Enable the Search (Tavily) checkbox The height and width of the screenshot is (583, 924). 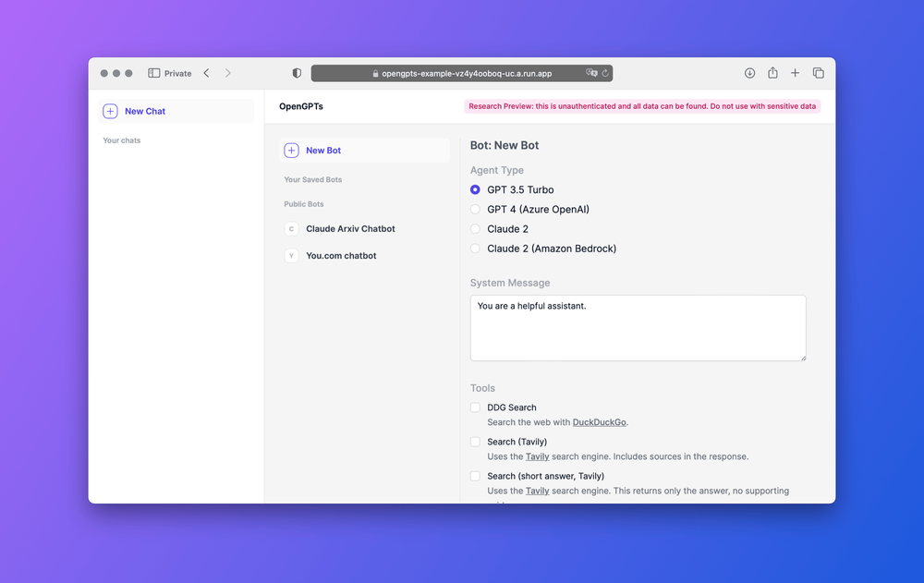click(475, 442)
